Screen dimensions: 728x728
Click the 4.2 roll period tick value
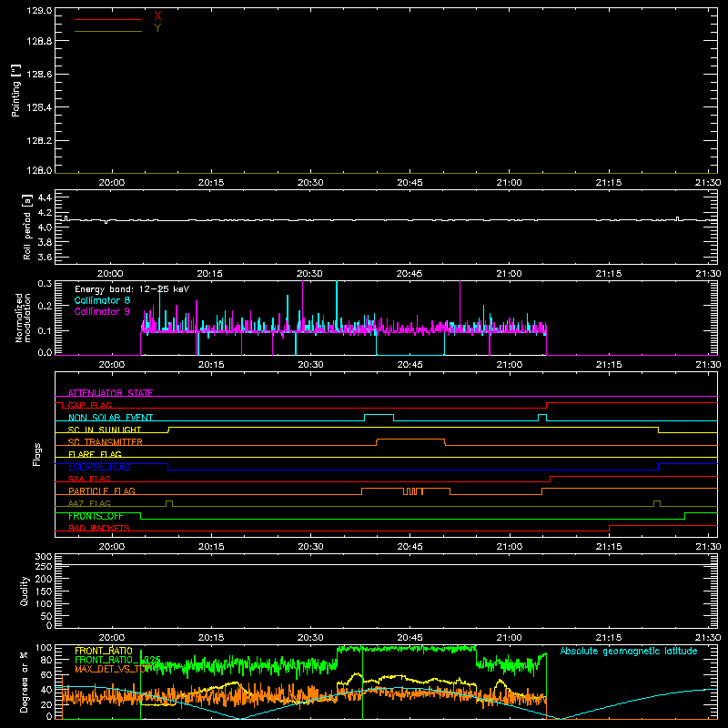(45, 213)
